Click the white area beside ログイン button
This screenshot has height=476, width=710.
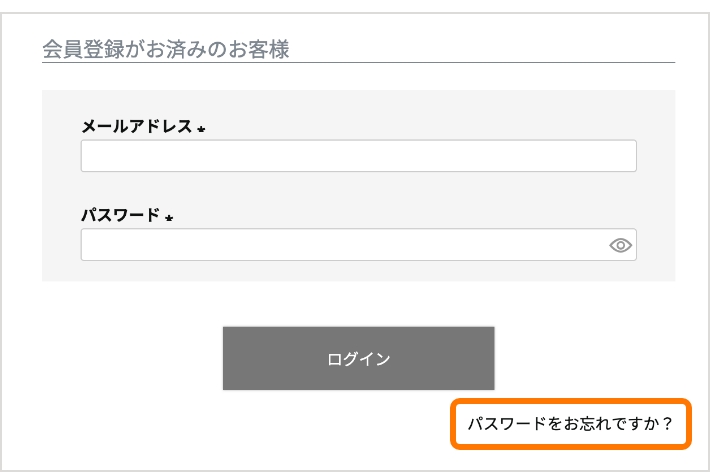point(120,358)
